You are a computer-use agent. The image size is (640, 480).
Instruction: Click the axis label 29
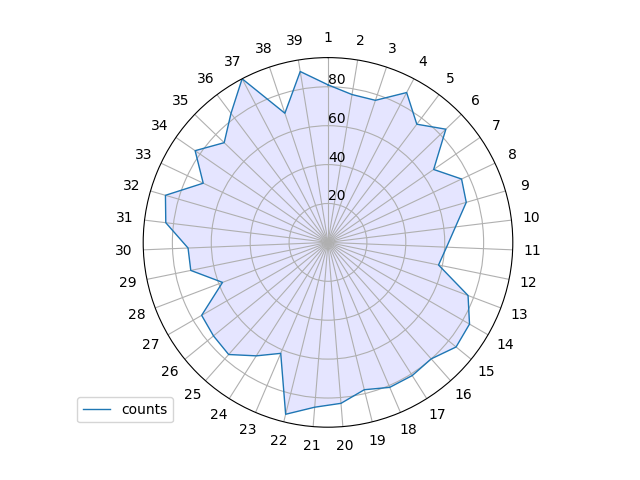tap(128, 282)
